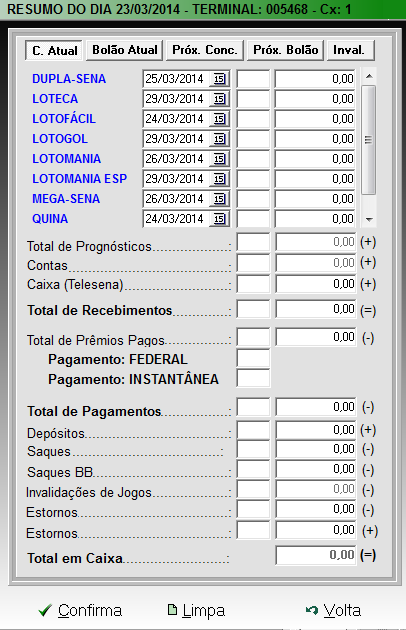Click the scroll up arrow of lottery list
The image size is (406, 630).
tap(369, 76)
